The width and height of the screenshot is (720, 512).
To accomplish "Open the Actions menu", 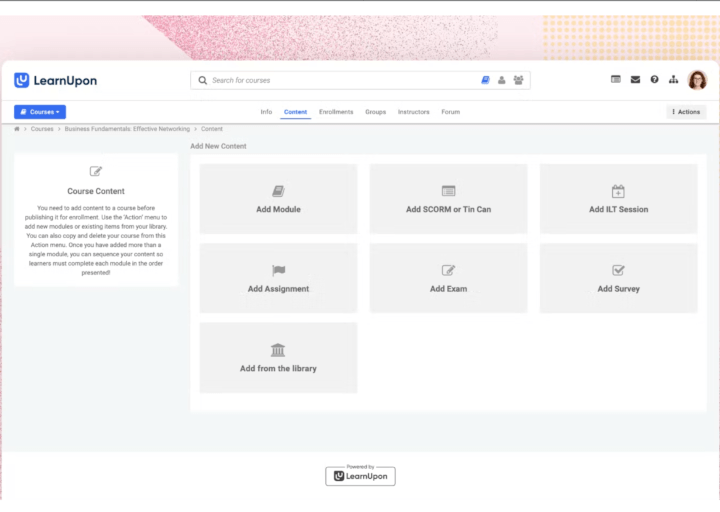I will [686, 112].
